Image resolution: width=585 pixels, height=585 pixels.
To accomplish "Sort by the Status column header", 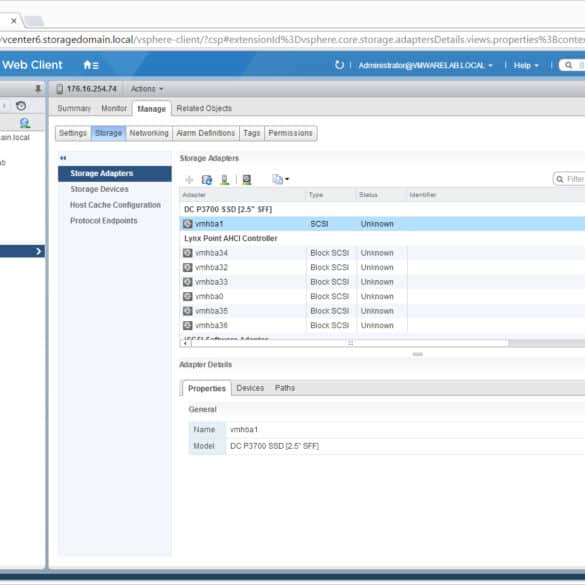I will pos(381,195).
